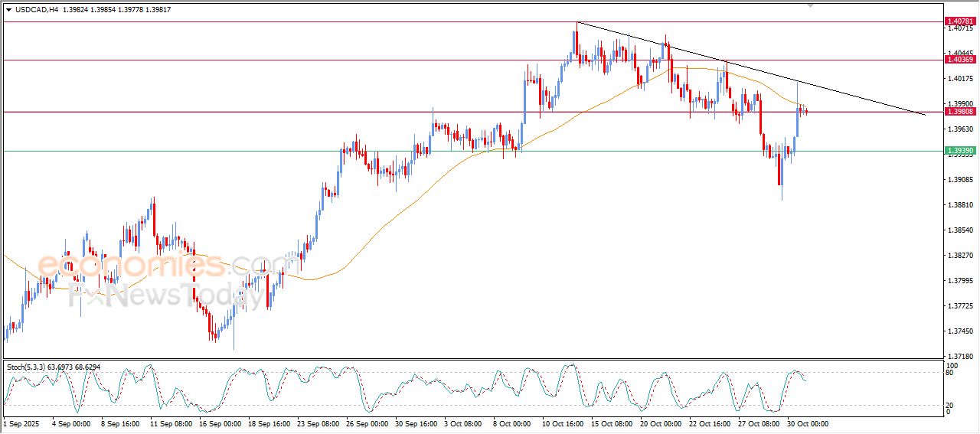This screenshot has width=980, height=434.
Task: Select the 1.40369 red price label
Action: point(959,60)
